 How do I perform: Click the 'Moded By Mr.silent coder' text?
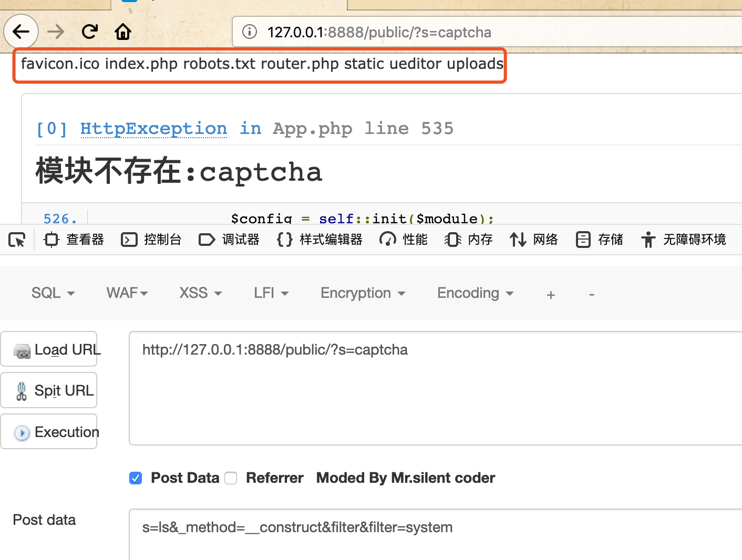[x=406, y=478]
